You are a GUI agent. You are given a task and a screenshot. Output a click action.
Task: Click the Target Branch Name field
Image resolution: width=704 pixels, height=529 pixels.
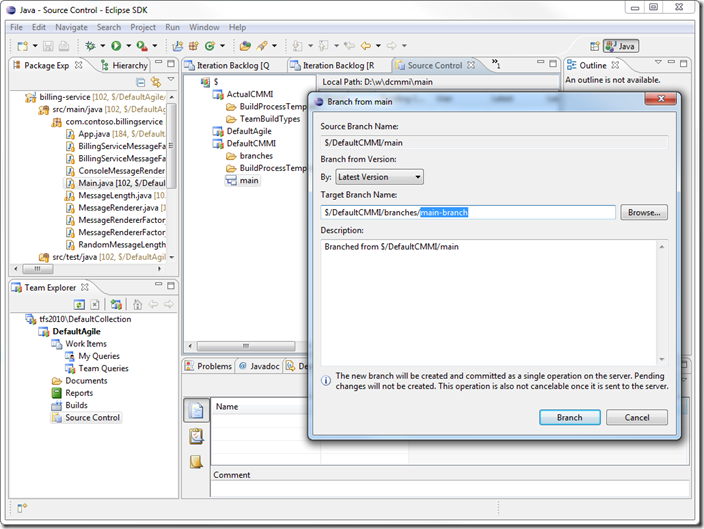[x=468, y=212]
